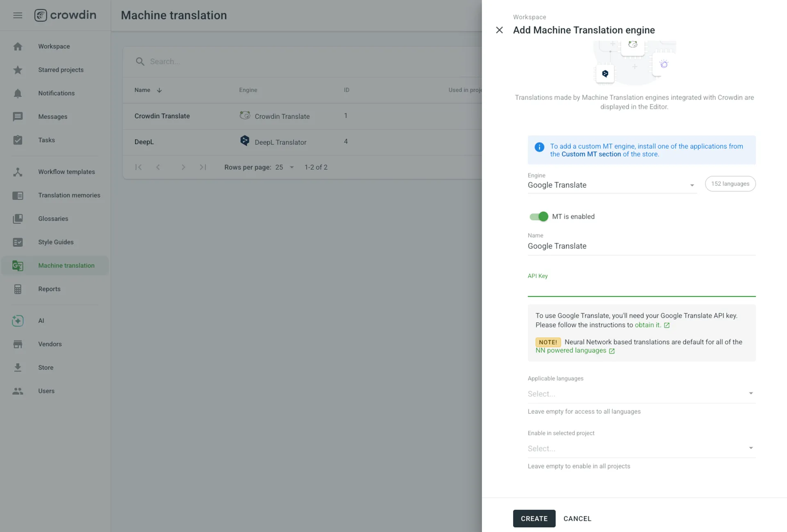Open the hamburger menu icon
Screen dimensions: 787x532
[18, 15]
